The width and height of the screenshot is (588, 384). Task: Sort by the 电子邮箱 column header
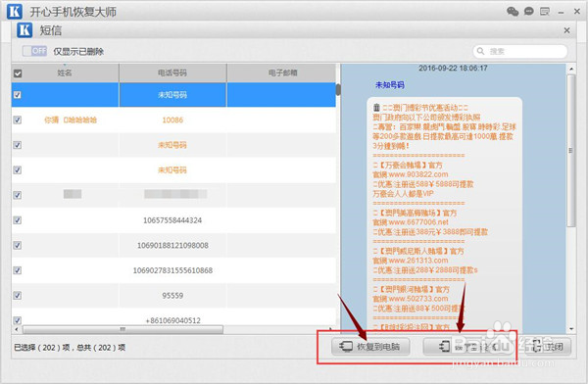pyautogui.click(x=282, y=72)
